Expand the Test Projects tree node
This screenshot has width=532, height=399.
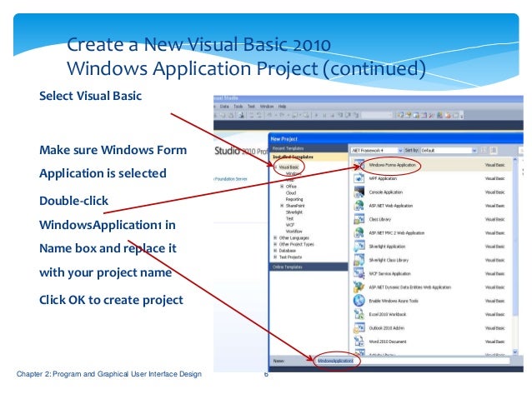pos(275,257)
